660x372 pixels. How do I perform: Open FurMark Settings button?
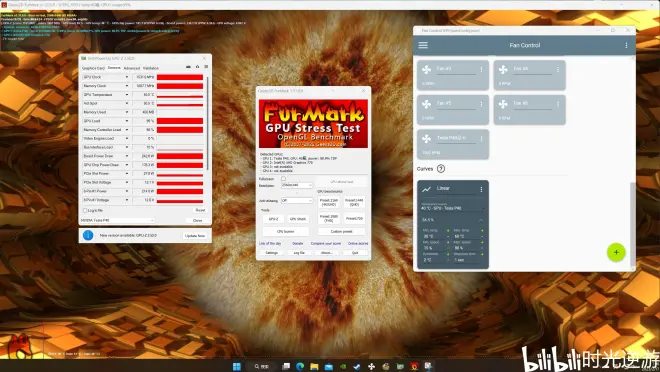[272, 253]
